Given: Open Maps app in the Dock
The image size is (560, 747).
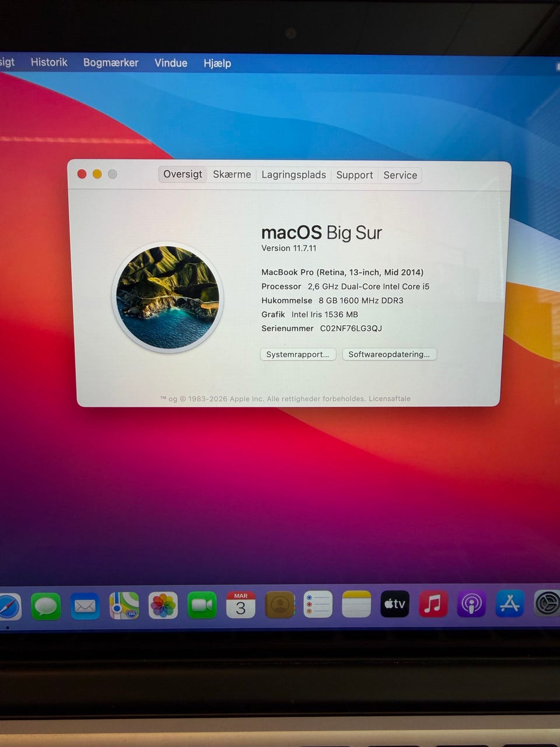Looking at the screenshot, I should [124, 605].
